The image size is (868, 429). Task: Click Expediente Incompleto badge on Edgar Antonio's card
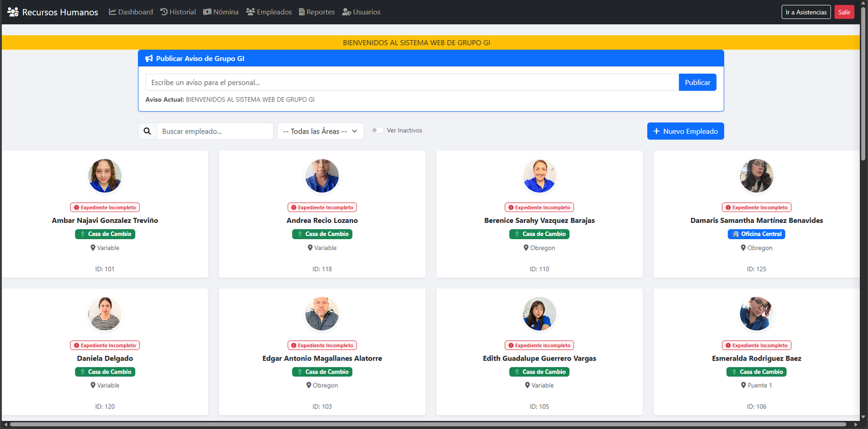point(322,345)
